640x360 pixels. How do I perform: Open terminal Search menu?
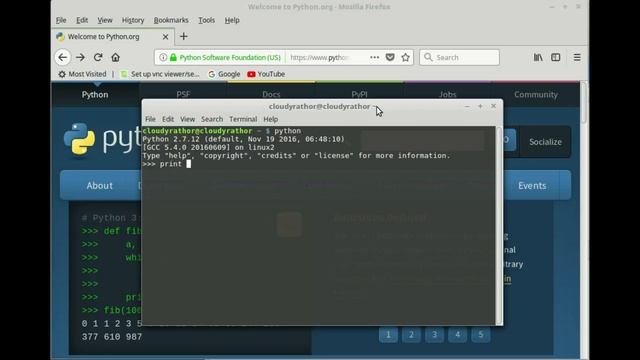point(212,119)
